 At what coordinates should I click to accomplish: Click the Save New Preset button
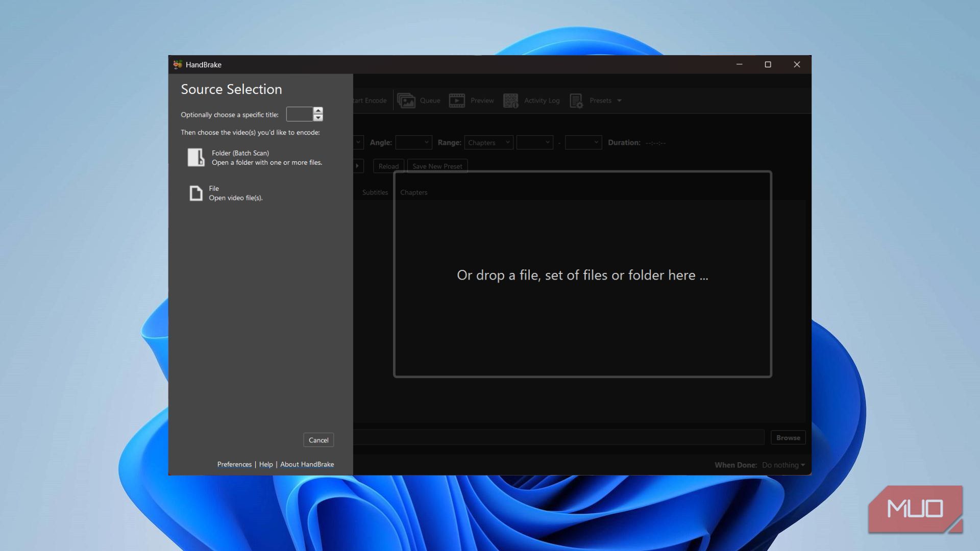coord(437,166)
